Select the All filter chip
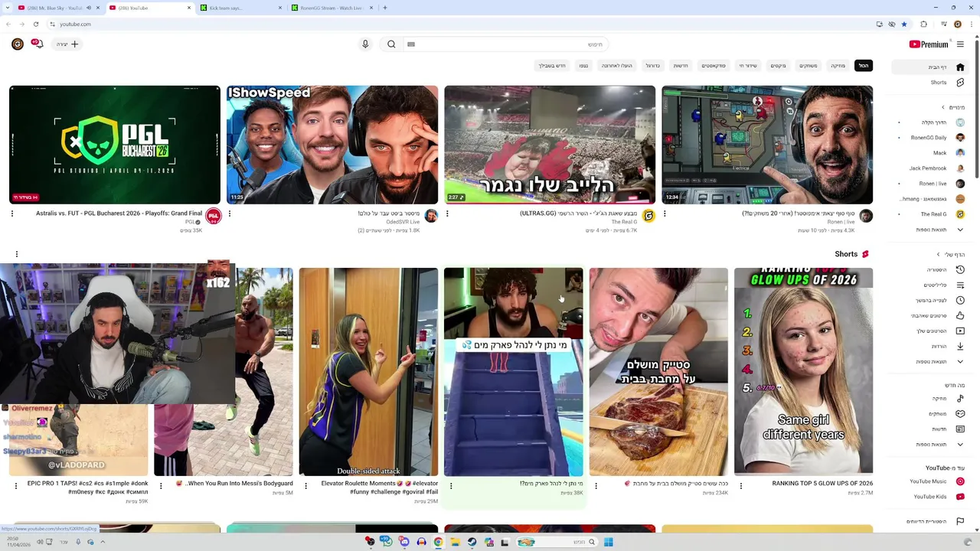The height and width of the screenshot is (551, 980). (863, 66)
